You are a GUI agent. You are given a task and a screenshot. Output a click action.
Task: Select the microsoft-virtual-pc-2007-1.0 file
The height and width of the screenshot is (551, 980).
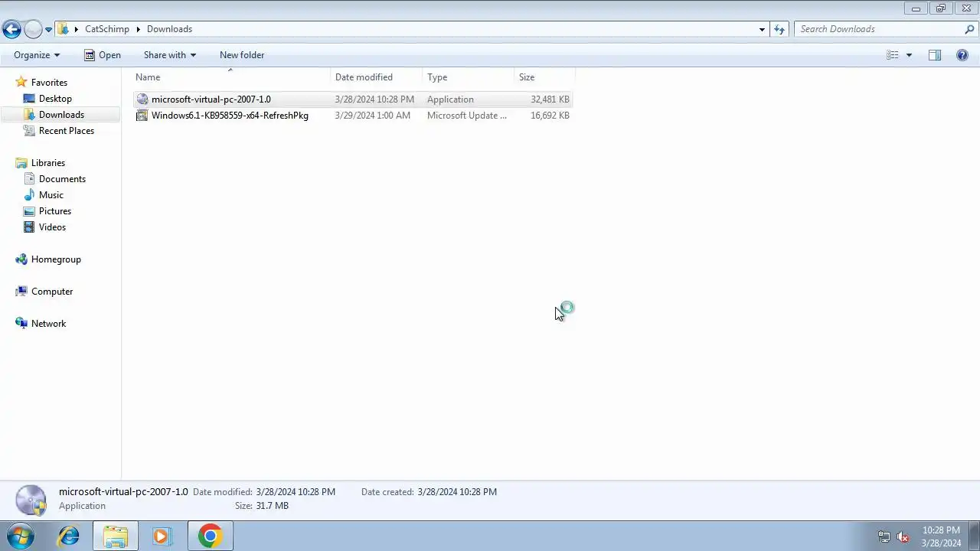211,99
